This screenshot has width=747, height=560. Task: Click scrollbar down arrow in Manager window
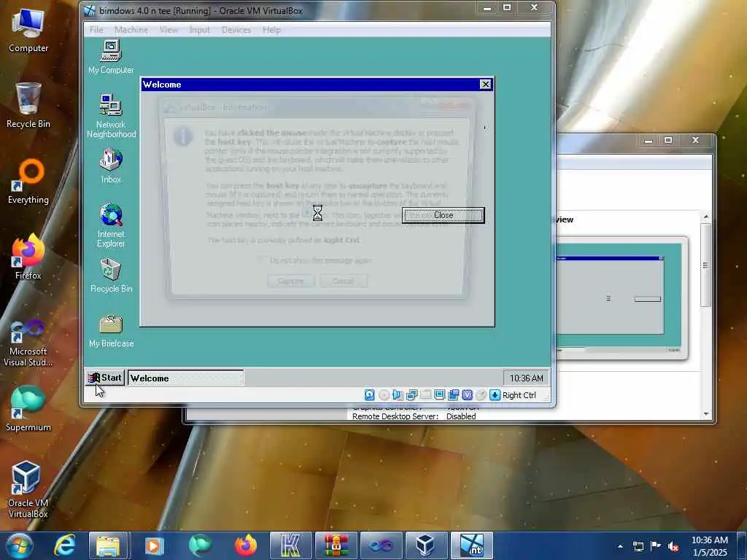click(x=706, y=414)
